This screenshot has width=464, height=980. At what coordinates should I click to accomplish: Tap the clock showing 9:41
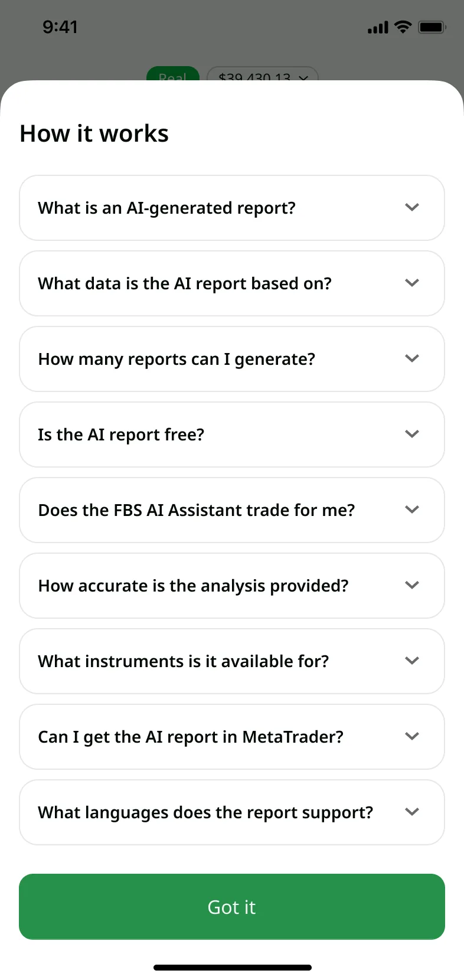[60, 27]
